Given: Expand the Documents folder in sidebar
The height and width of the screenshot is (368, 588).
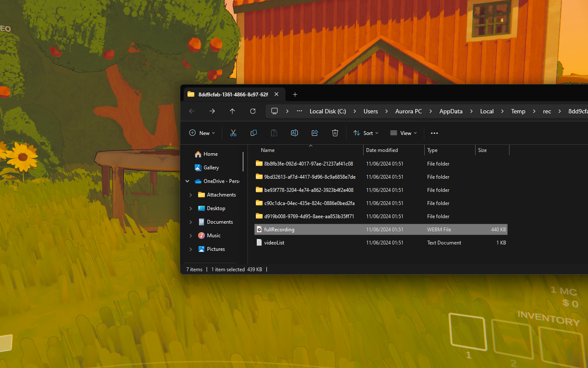Looking at the screenshot, I should tap(191, 222).
